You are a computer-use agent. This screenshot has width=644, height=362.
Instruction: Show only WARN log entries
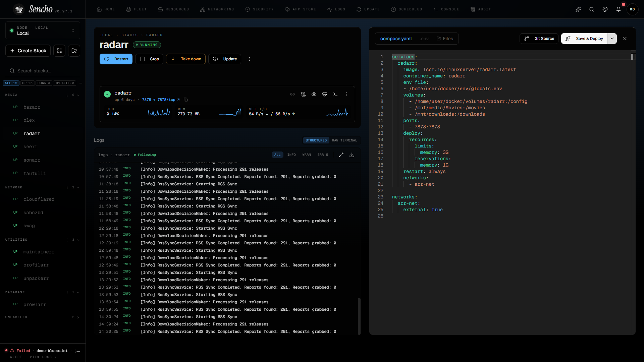point(307,155)
